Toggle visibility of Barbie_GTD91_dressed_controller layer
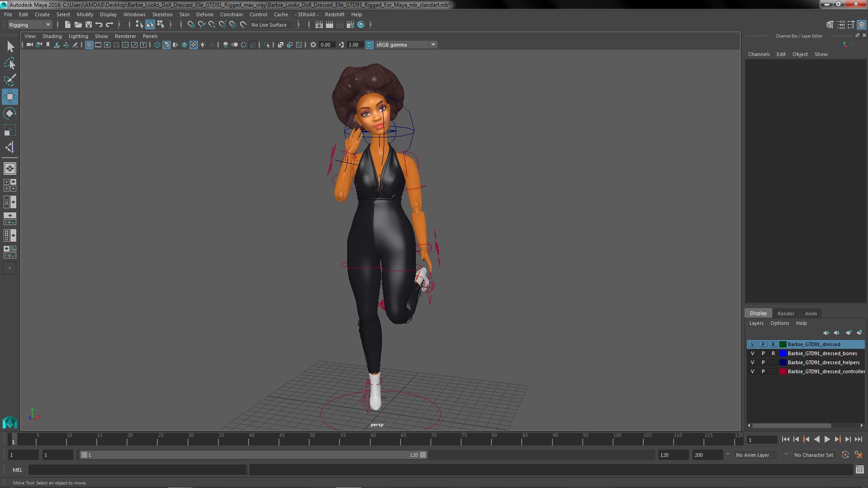This screenshot has width=868, height=488. tap(753, 371)
